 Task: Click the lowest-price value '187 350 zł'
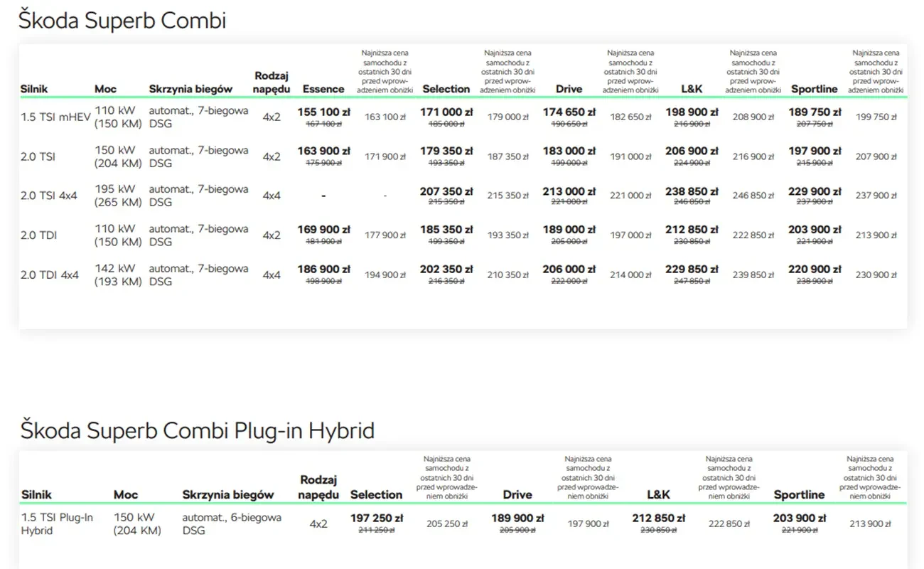point(508,156)
